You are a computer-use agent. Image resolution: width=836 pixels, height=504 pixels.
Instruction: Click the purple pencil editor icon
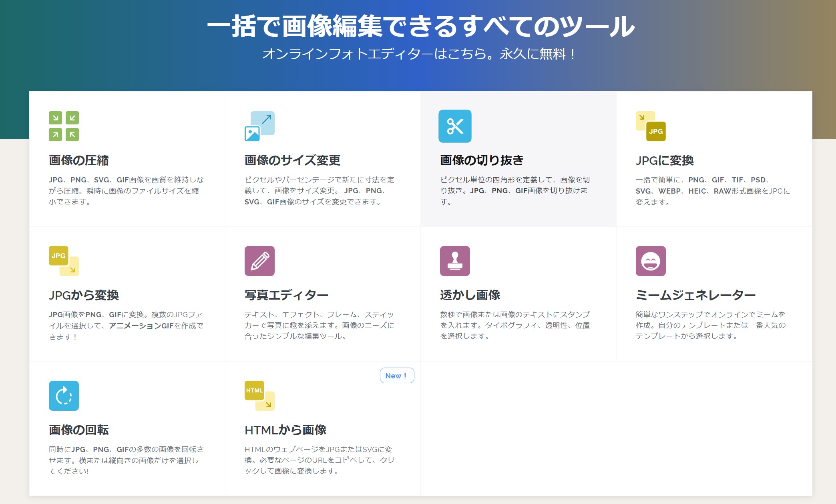(x=259, y=261)
